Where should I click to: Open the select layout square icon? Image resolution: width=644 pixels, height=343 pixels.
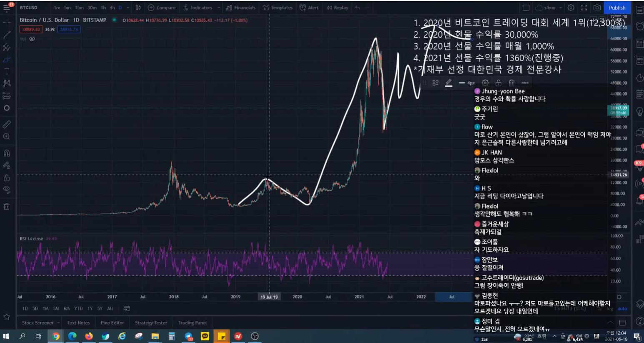[526, 8]
